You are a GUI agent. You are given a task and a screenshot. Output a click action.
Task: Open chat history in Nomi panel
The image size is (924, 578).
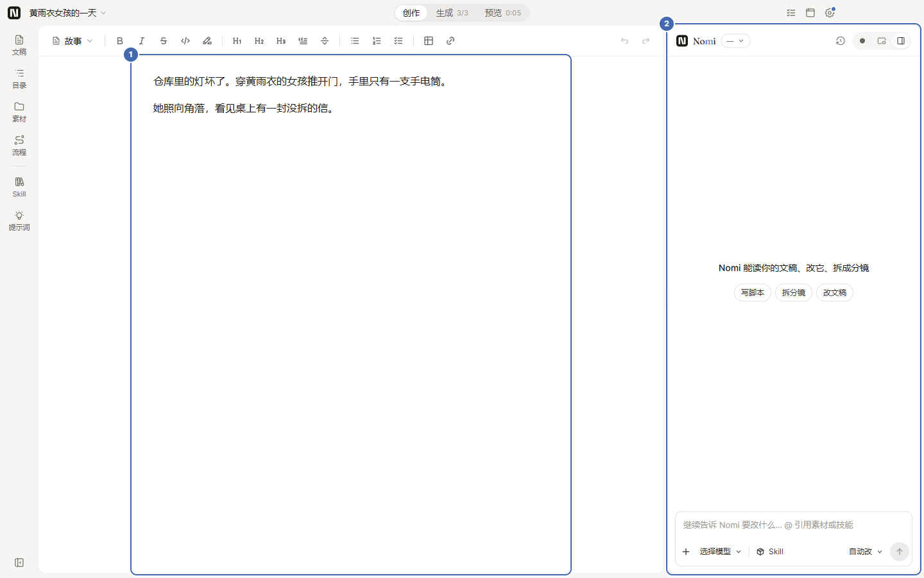(841, 41)
